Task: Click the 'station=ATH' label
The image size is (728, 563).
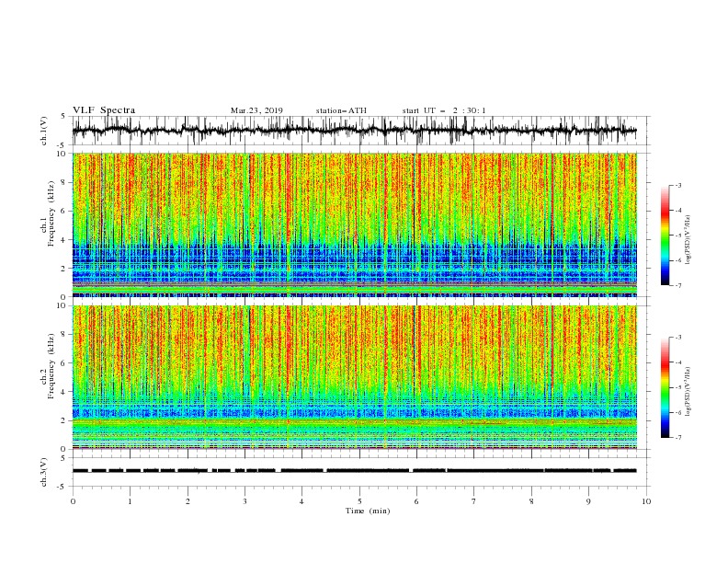Action: [x=341, y=110]
